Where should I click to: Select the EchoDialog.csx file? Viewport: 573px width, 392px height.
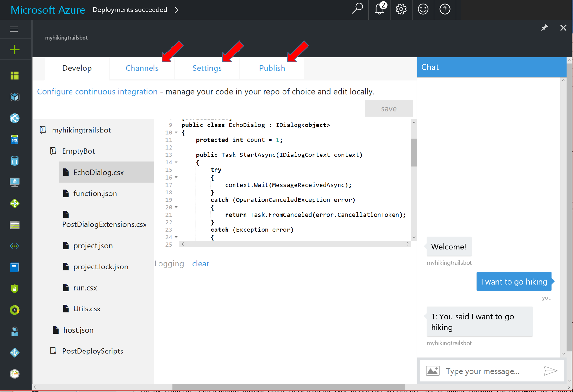107,172
